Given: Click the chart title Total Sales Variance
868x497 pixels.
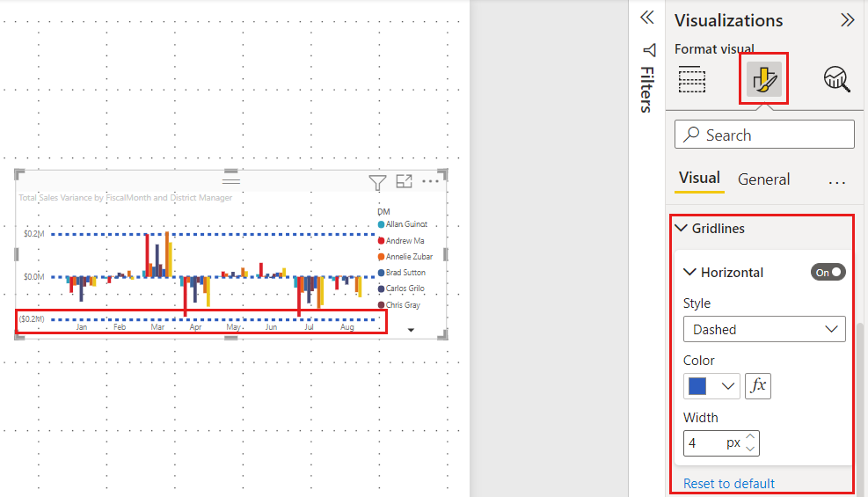Looking at the screenshot, I should click(126, 198).
